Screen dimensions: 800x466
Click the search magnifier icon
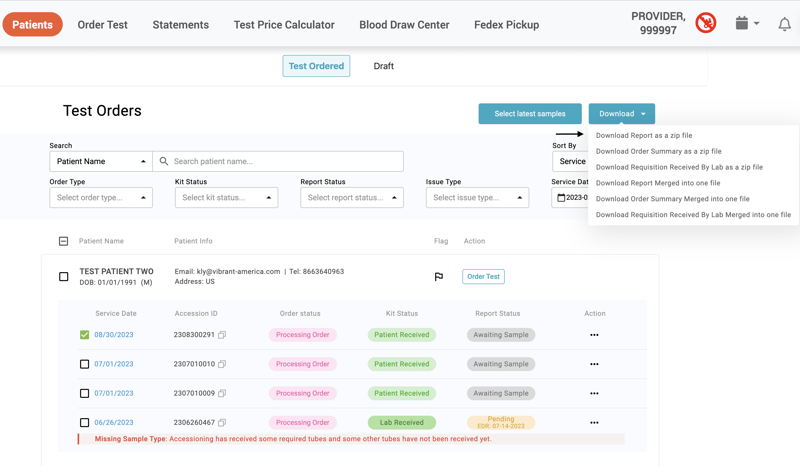[x=164, y=161]
